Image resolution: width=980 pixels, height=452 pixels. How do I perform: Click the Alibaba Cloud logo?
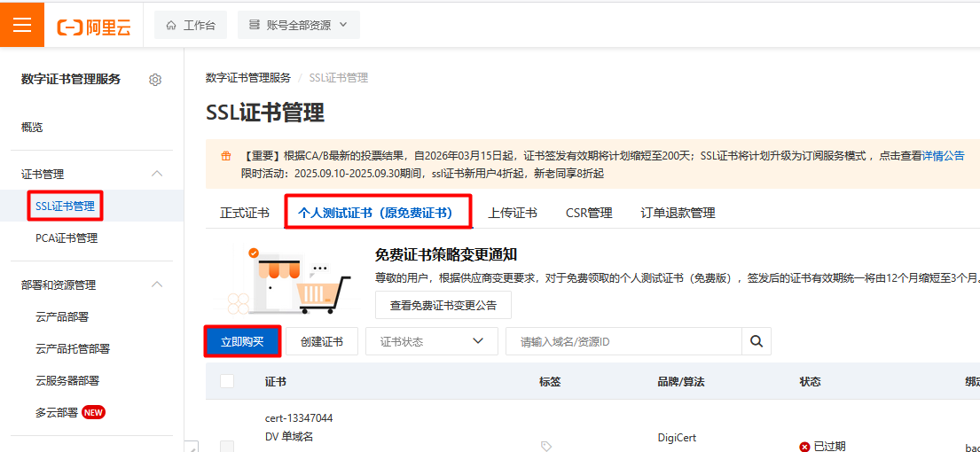click(94, 26)
